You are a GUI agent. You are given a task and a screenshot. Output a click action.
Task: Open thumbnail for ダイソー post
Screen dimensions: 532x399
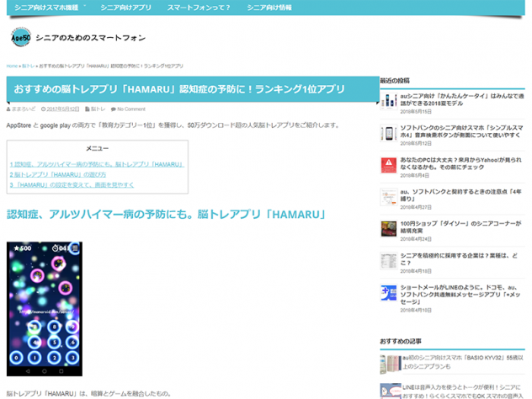(x=389, y=229)
